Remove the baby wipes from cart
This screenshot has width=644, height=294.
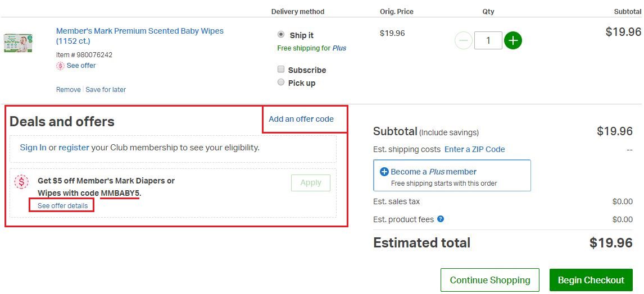[68, 90]
